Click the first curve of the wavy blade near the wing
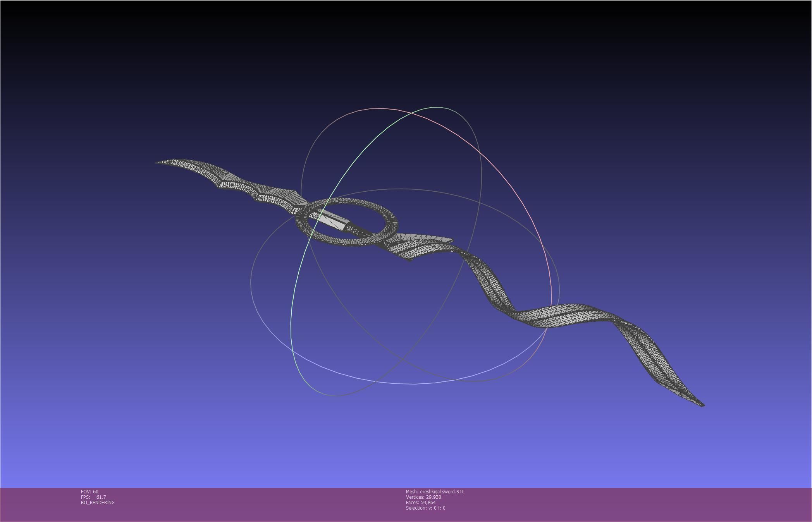The image size is (812, 522). tap(482, 271)
